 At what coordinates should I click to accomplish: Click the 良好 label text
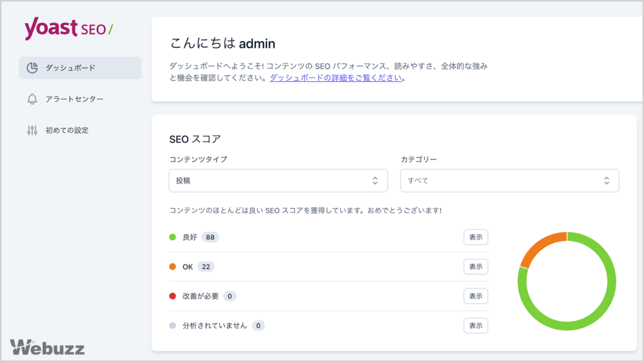coord(190,237)
